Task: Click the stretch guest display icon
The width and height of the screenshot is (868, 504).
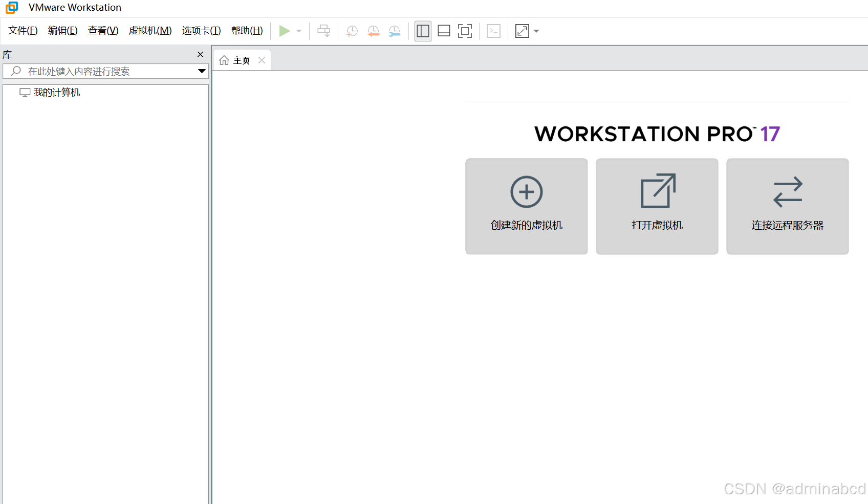Action: (522, 31)
